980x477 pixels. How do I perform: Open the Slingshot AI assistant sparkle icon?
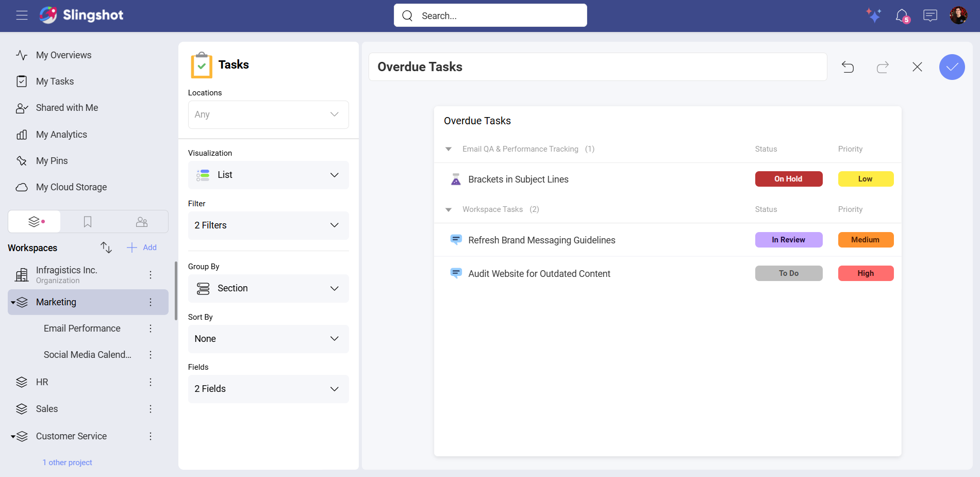coord(873,15)
